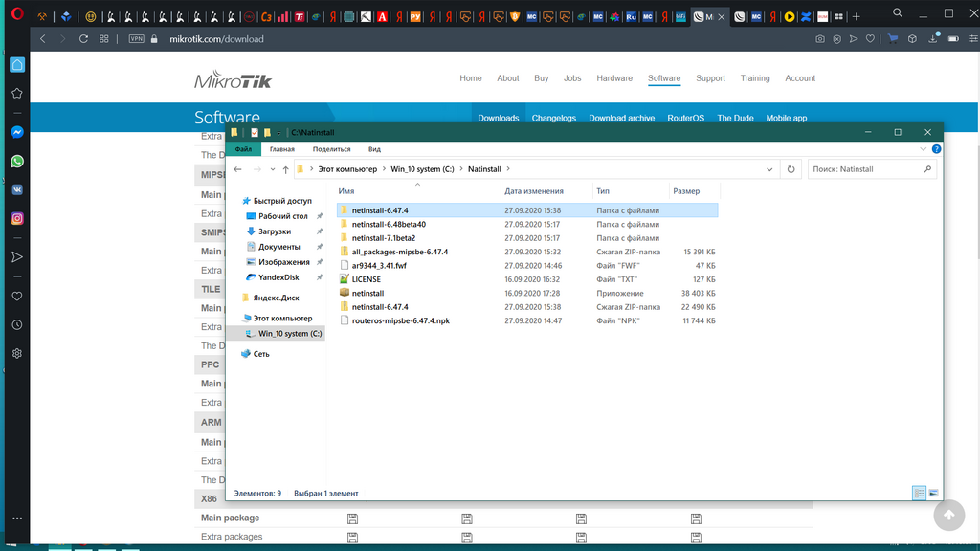Open recent locations dropdown arrow
Screen dimensions: 980x551
click(273, 169)
